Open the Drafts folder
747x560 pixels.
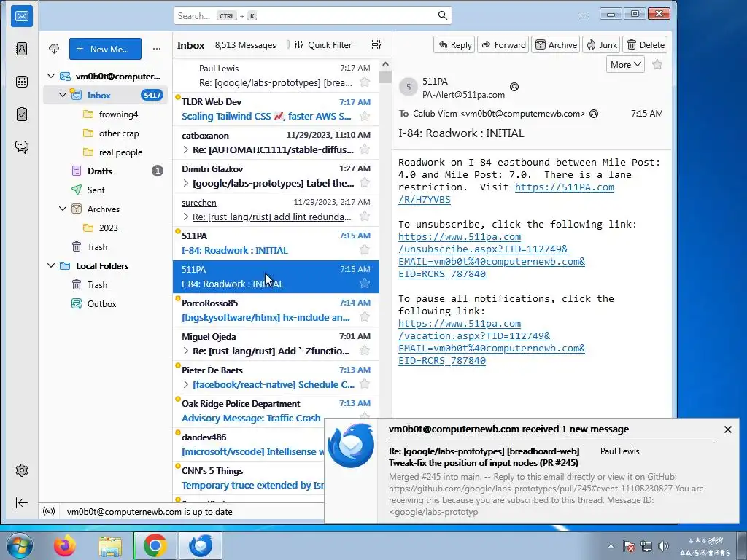click(105, 171)
